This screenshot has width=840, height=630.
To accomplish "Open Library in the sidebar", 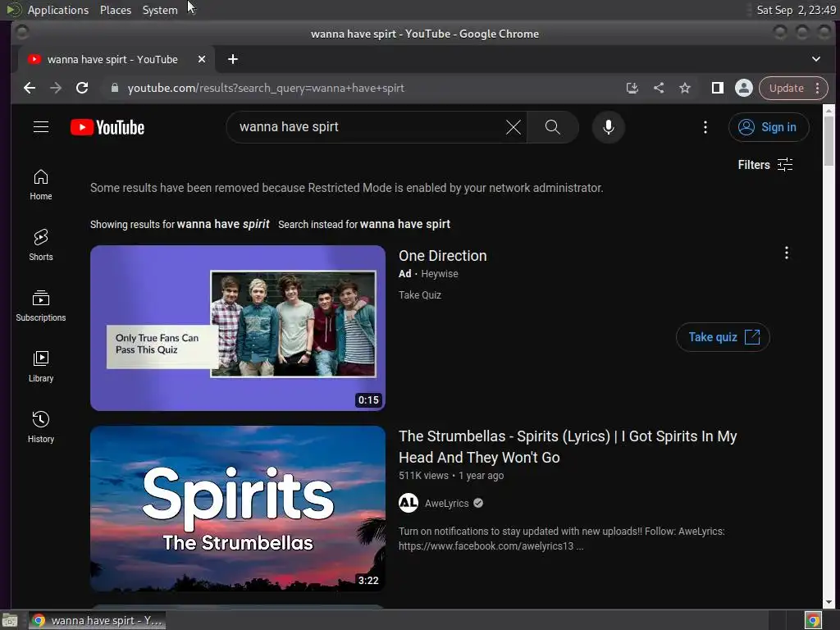I will [x=41, y=367].
